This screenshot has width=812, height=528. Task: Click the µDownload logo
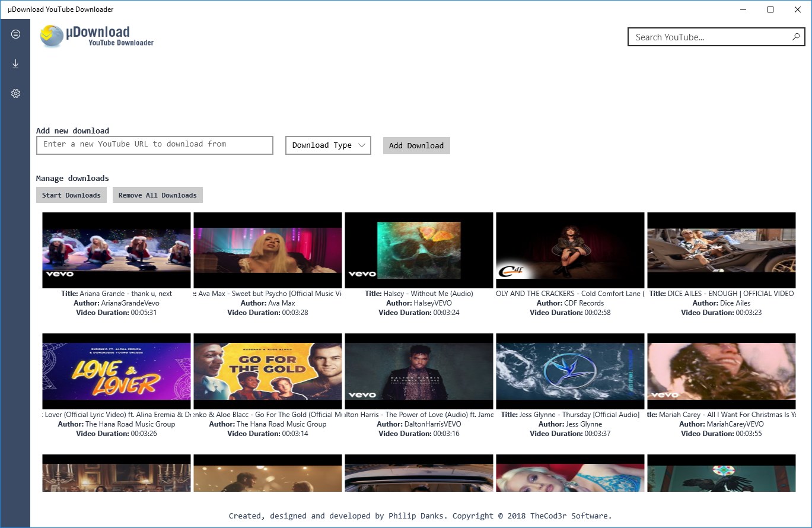[97, 36]
